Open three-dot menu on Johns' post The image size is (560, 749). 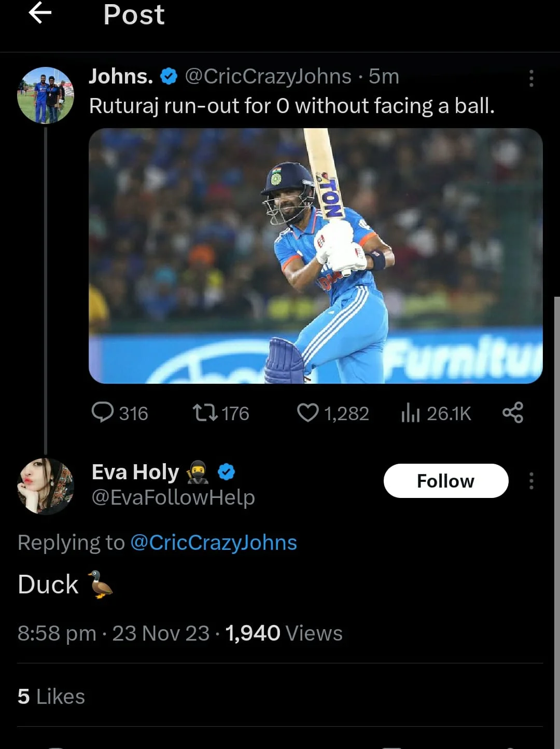(x=531, y=78)
